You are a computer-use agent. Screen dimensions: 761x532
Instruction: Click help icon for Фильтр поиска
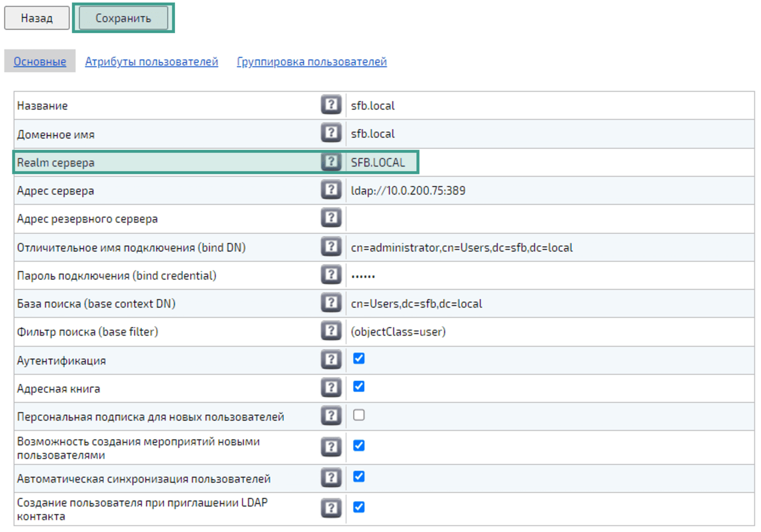[330, 331]
